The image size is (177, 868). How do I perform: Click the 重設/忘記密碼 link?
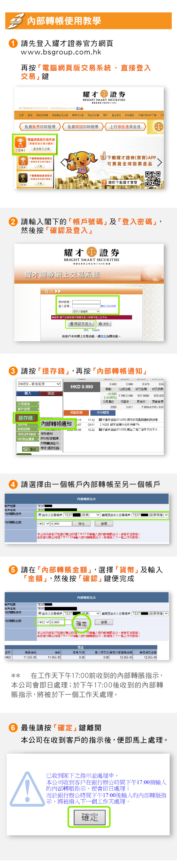[x=108, y=306]
